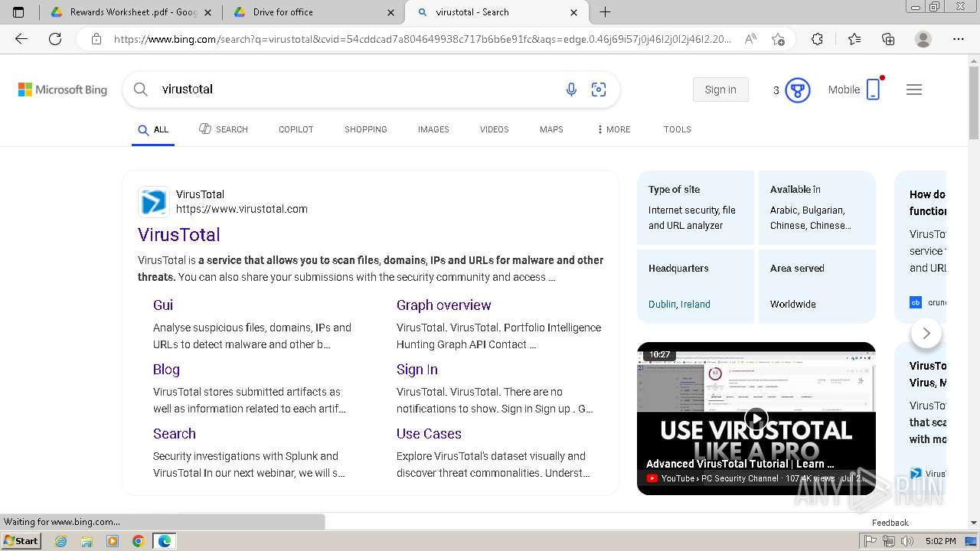This screenshot has height=551, width=980.
Task: Click the tab actions menu icon
Action: click(18, 12)
